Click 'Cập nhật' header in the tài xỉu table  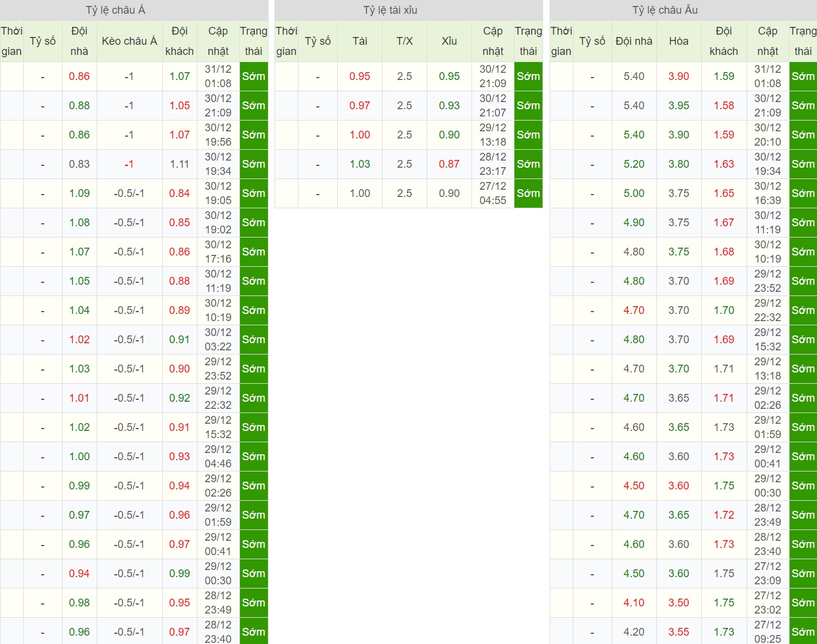(493, 41)
